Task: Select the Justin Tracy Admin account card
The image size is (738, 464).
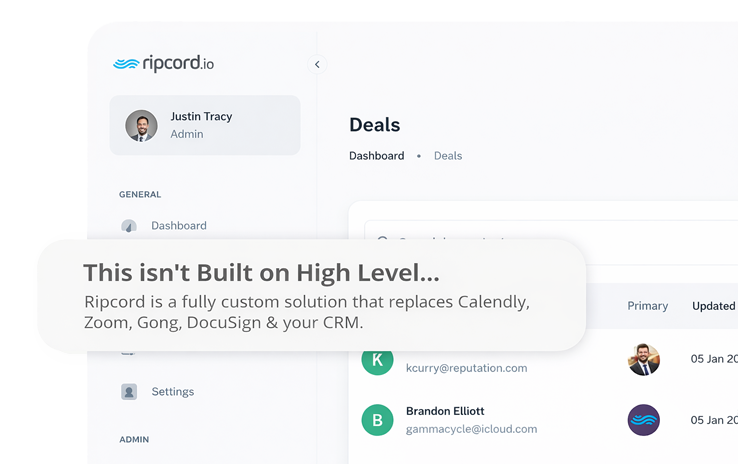Action: pyautogui.click(x=205, y=125)
